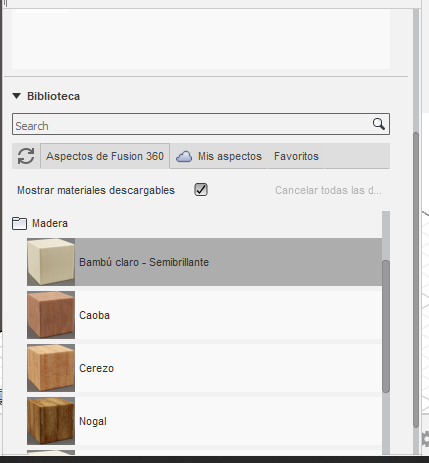Click the outer panel scrollbar thumb
This screenshot has width=429, height=463.
416,280
